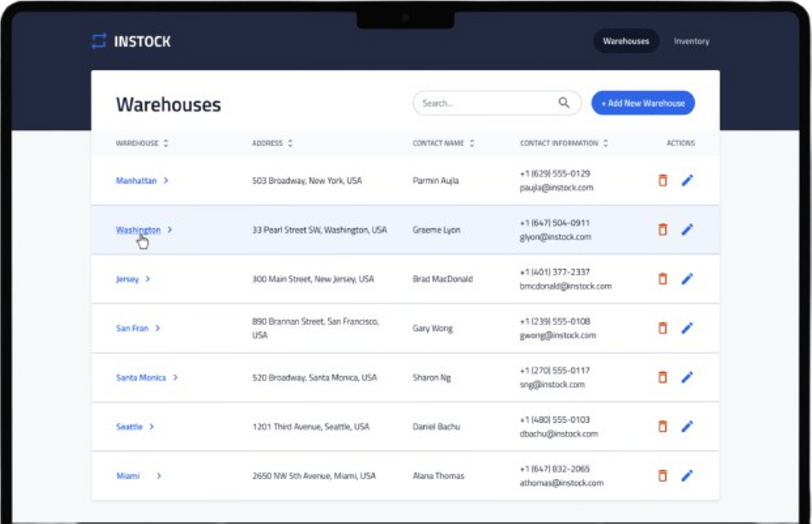Open the Washington warehouse link
812x524 pixels.
click(138, 230)
